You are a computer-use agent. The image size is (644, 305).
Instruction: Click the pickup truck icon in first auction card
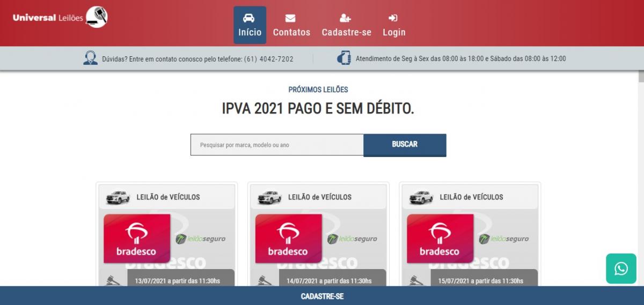118,197
